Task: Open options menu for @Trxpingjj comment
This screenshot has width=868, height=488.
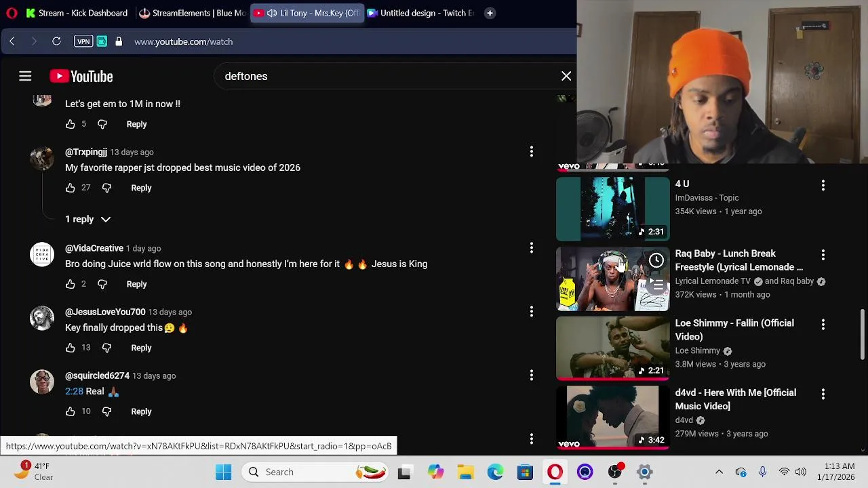Action: pyautogui.click(x=532, y=152)
